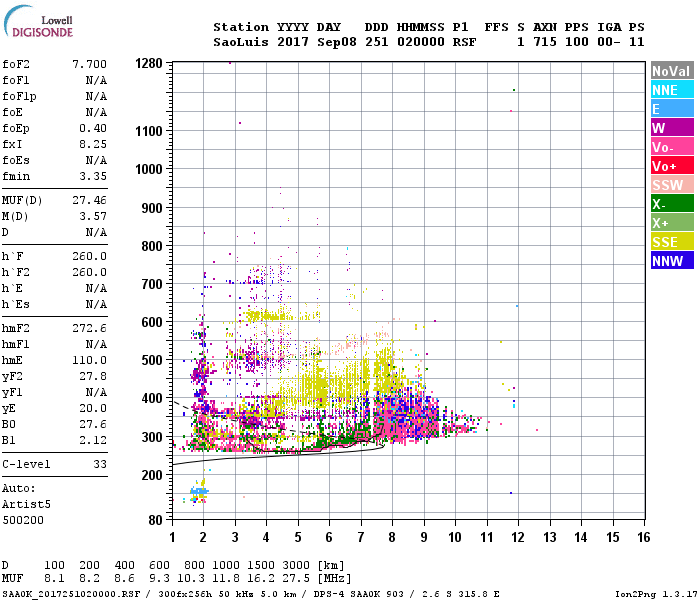Click the fxI value 8.25

click(x=93, y=144)
